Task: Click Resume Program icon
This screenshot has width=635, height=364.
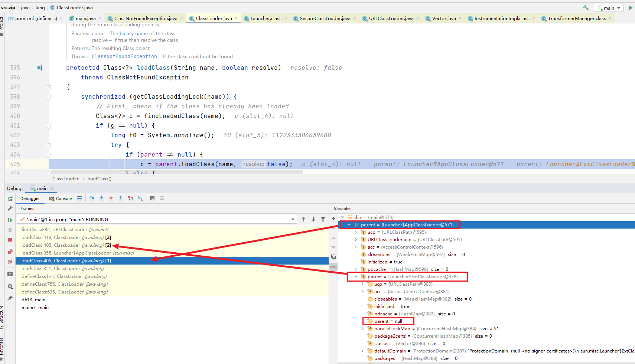Action: pos(10,220)
